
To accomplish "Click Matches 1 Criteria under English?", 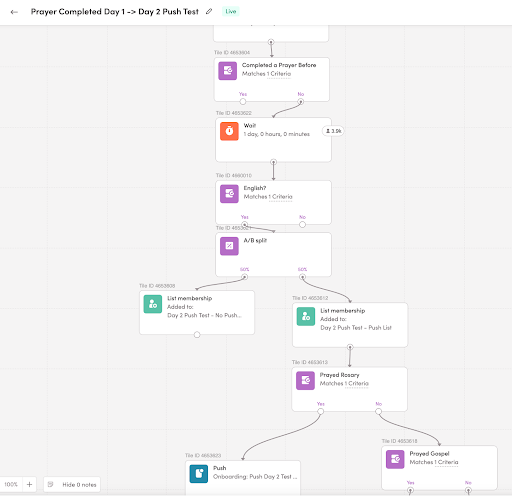I will (x=268, y=197).
